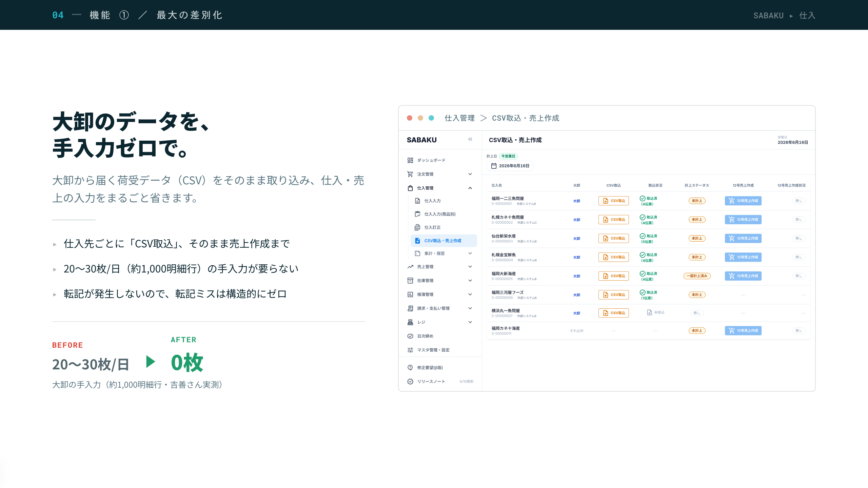The image size is (868, 488).
Task: Select 仕入入力 menu item
Action: point(444,201)
